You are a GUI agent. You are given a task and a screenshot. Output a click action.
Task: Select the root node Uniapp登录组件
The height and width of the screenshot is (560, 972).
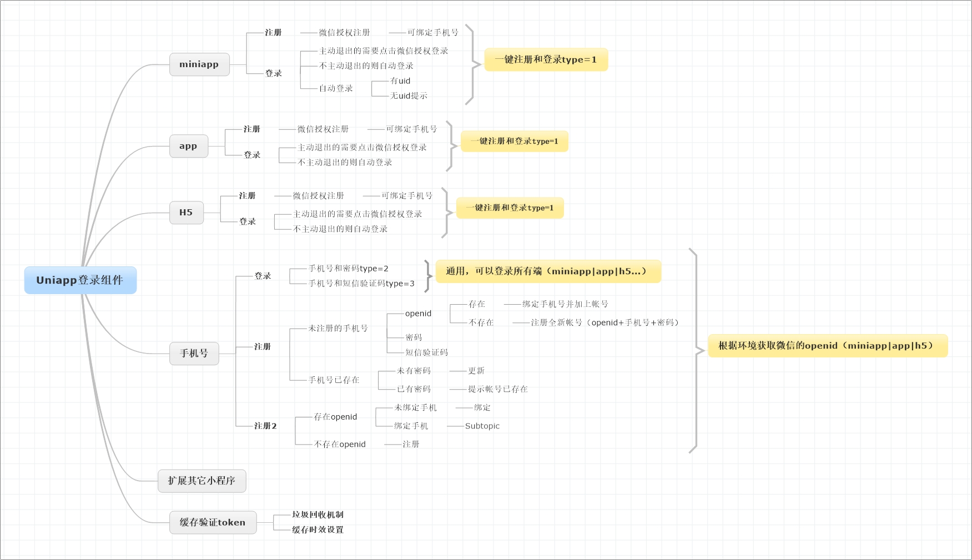(81, 280)
